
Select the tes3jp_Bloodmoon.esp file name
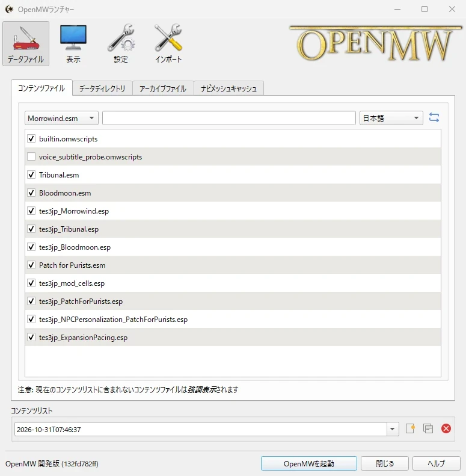[x=75, y=247]
